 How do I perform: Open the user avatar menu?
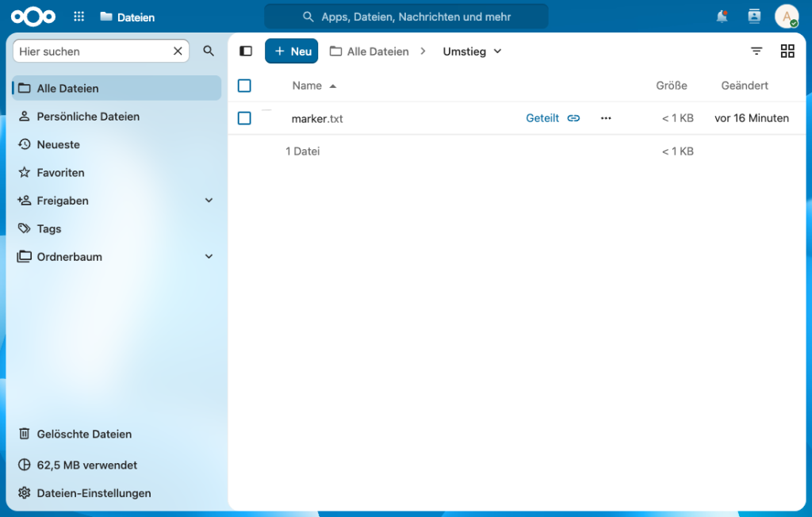click(x=786, y=17)
